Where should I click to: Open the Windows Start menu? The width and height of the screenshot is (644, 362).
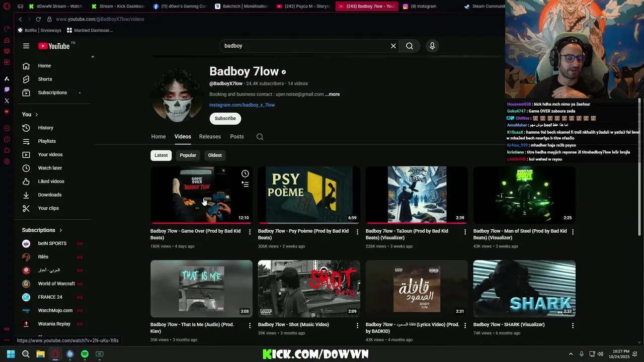coord(11,354)
